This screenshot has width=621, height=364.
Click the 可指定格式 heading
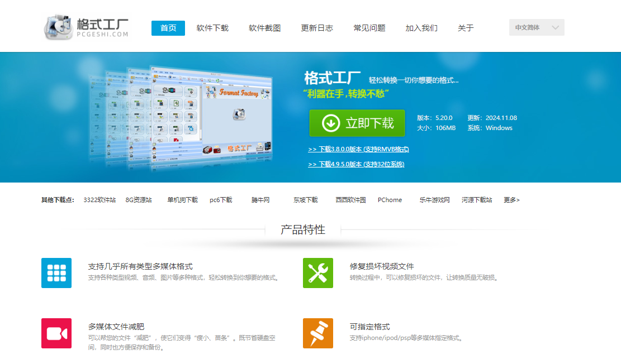[x=369, y=327]
